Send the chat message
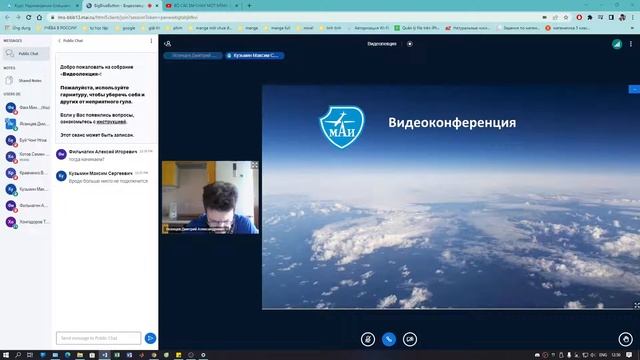 [150, 338]
